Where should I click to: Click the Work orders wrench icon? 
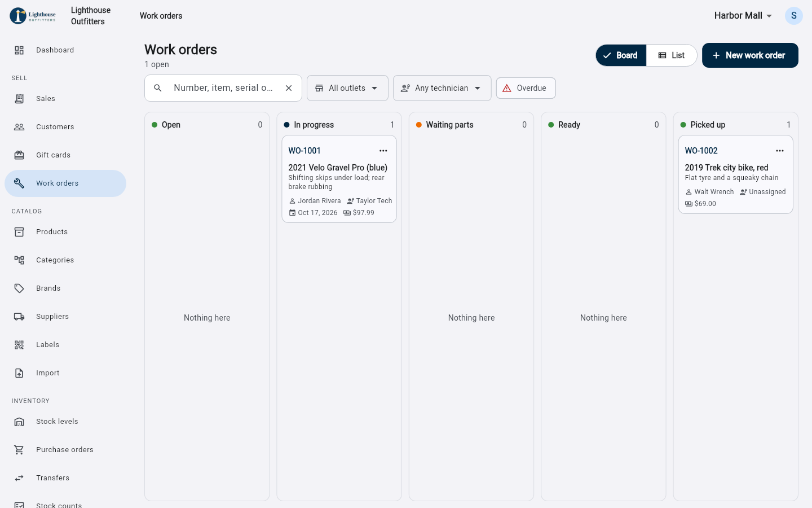(x=19, y=183)
